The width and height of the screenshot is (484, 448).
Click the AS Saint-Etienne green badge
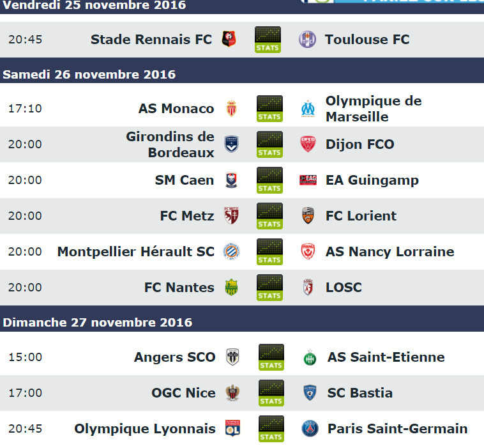click(x=310, y=358)
